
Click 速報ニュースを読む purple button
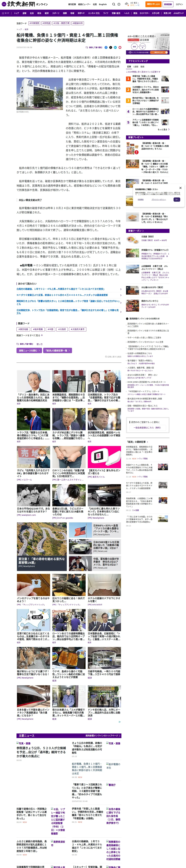coord(29,350)
